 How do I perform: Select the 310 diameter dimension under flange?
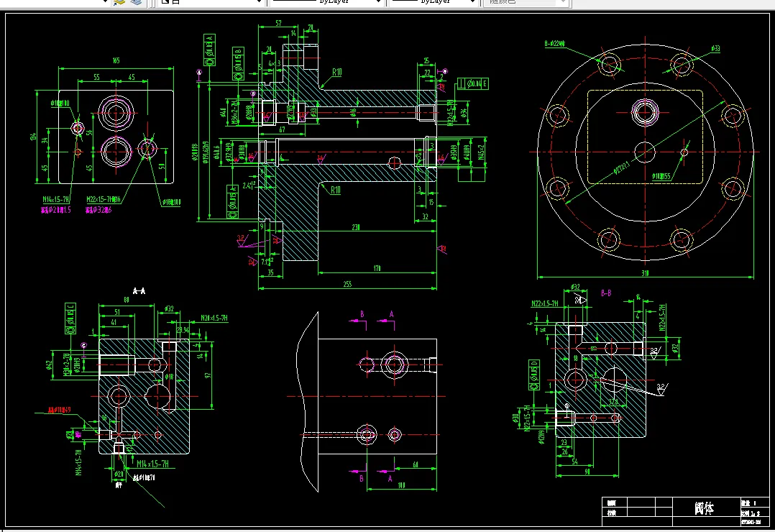pyautogui.click(x=645, y=273)
